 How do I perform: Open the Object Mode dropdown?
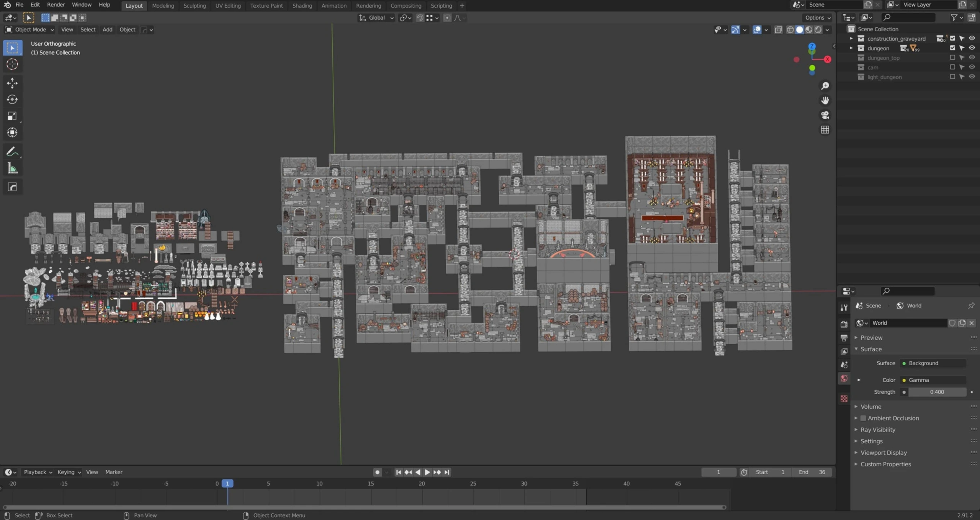point(30,29)
